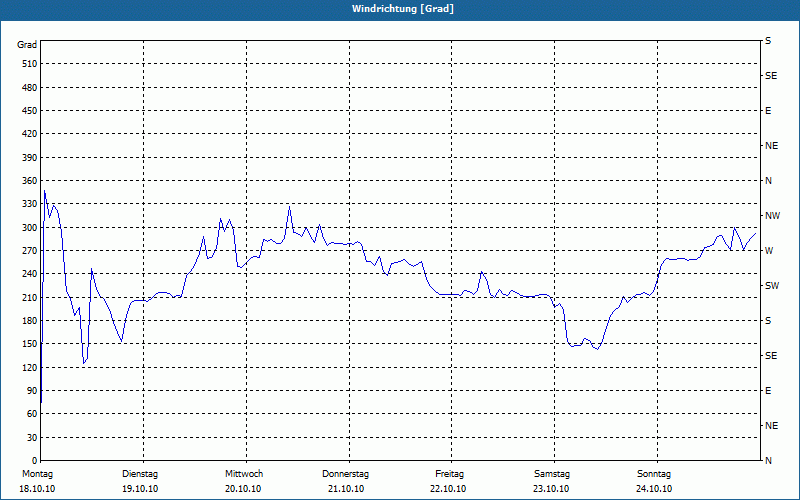Click the date '22.10.10'
800x500 pixels.
pyautogui.click(x=448, y=489)
